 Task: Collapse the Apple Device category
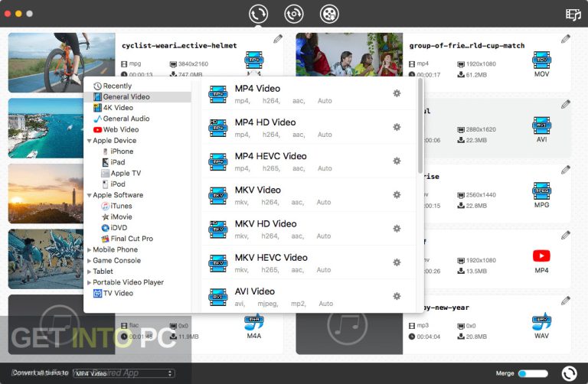90,141
